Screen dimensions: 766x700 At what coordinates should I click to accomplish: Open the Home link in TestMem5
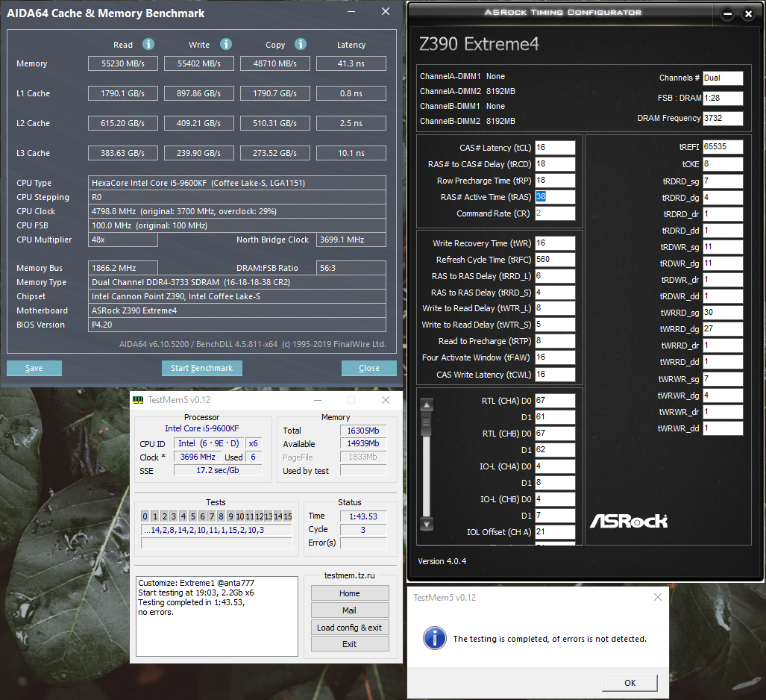tap(350, 593)
